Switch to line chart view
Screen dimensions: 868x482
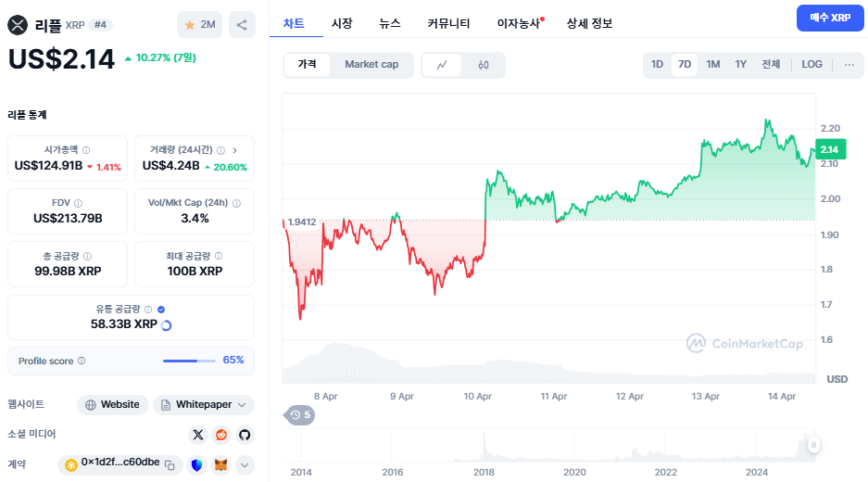coord(443,65)
